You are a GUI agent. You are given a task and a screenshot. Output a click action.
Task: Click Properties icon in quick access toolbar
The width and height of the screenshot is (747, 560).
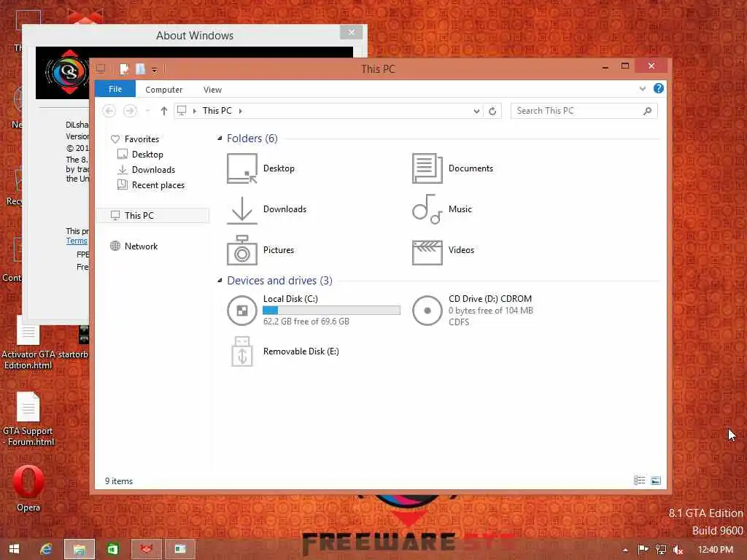pyautogui.click(x=124, y=69)
